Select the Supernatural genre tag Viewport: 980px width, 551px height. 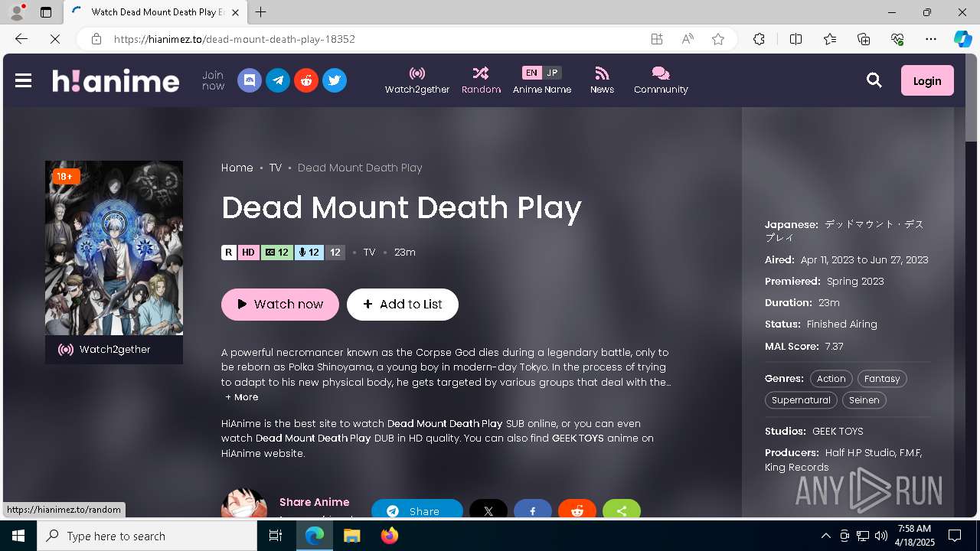tap(801, 400)
